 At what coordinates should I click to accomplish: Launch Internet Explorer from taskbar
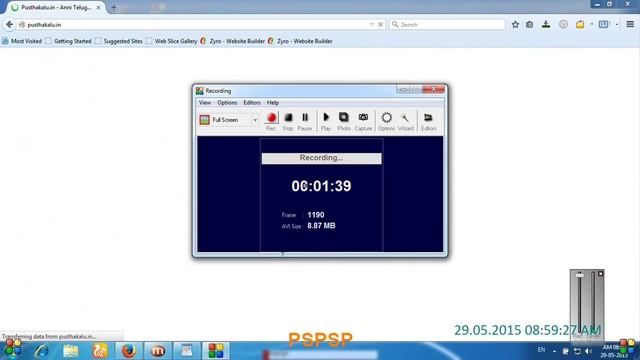click(42, 351)
